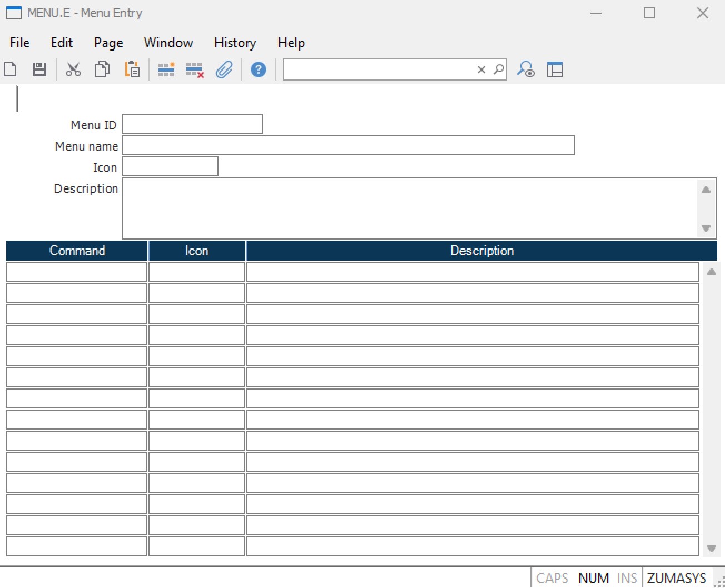Click the ZUMASYS status bar label
Screen dimensions: 725x588
676,577
